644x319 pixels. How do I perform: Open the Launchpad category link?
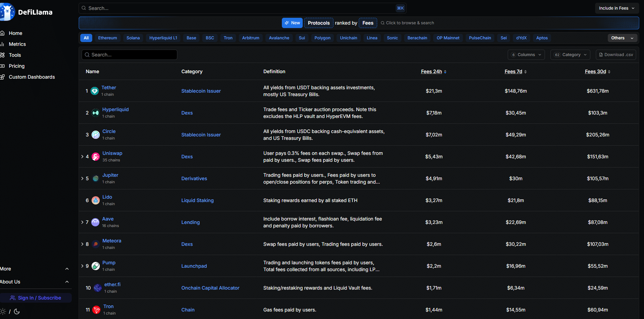click(x=194, y=266)
